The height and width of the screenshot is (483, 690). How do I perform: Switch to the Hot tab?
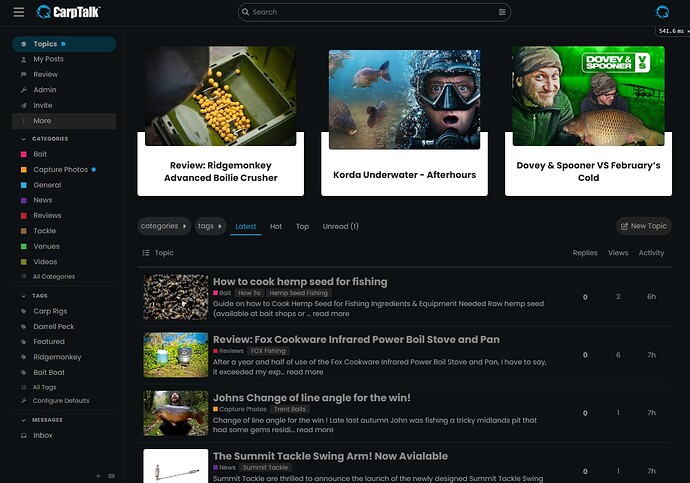[x=276, y=227]
